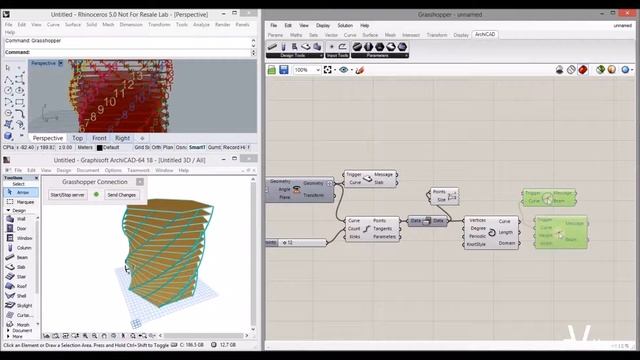The width and height of the screenshot is (640, 360).
Task: Toggle Planar in Rhino status bar
Action: pos(168,147)
